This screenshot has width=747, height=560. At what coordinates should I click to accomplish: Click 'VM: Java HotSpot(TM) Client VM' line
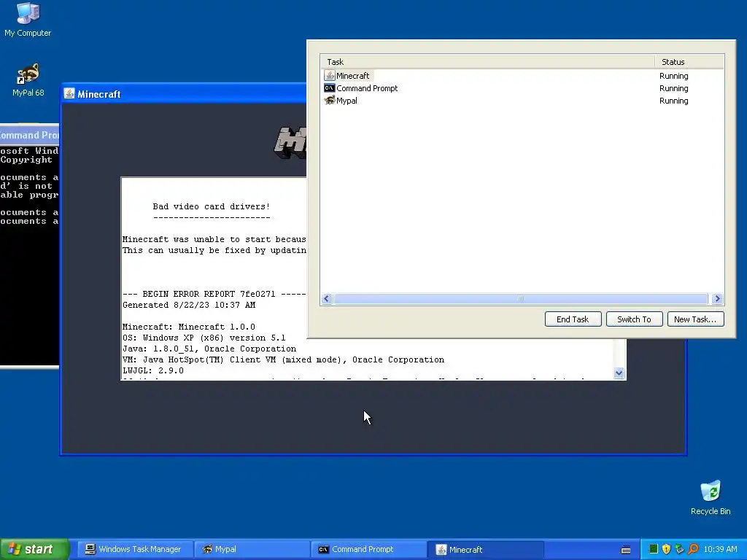point(284,360)
